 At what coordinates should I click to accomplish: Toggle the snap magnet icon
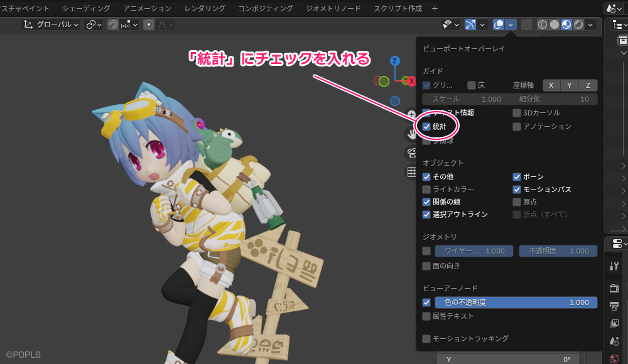tap(113, 25)
